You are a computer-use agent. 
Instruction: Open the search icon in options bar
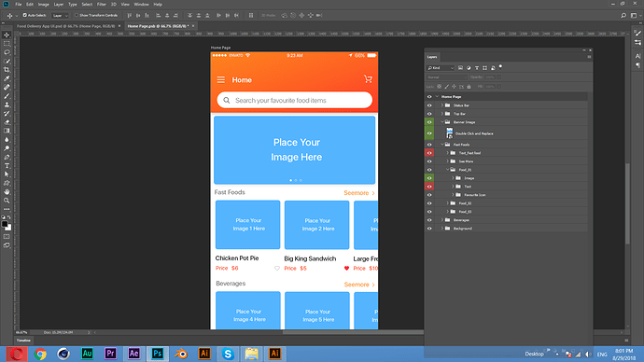coord(623,16)
